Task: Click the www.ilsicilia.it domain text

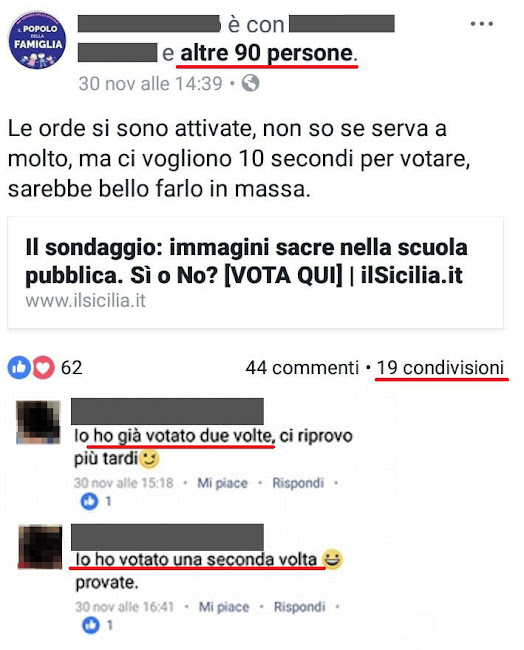Action: click(x=85, y=301)
